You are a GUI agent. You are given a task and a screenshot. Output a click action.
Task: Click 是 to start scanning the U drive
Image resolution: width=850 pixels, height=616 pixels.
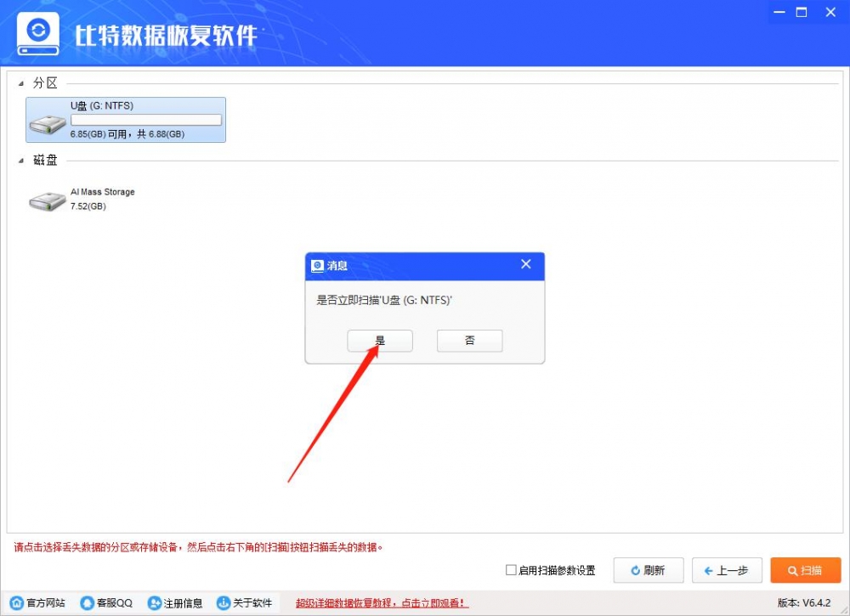pyautogui.click(x=379, y=340)
